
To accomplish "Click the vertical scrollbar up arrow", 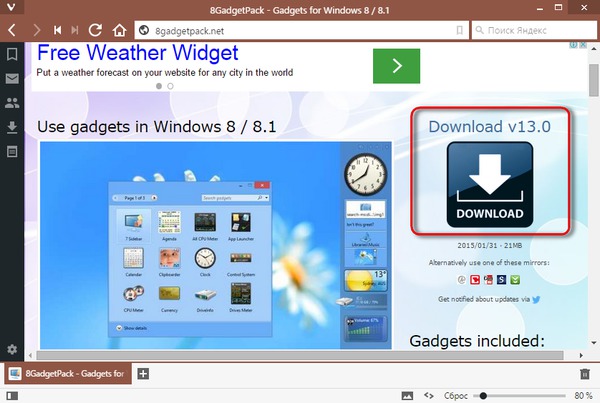I will pyautogui.click(x=594, y=49).
